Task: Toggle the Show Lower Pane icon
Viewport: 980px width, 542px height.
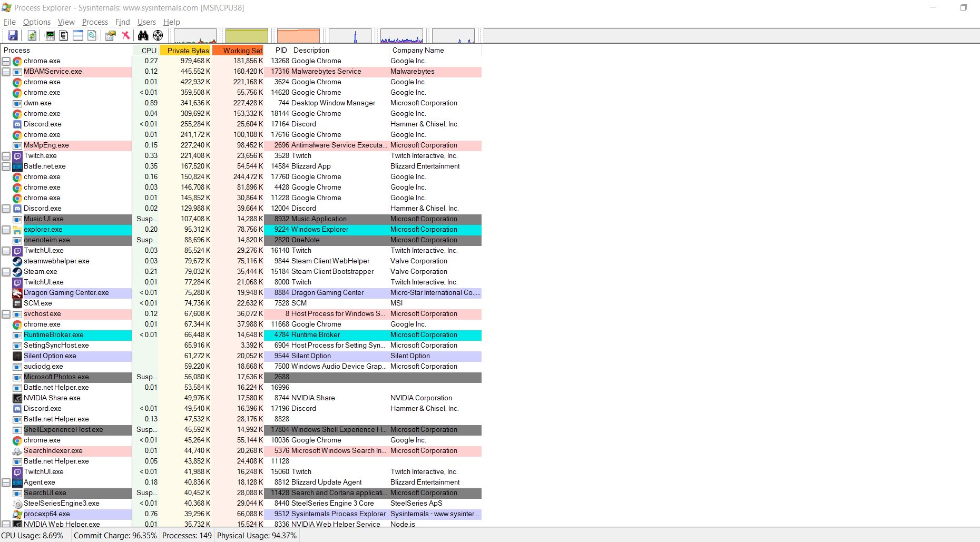Action: tap(78, 35)
